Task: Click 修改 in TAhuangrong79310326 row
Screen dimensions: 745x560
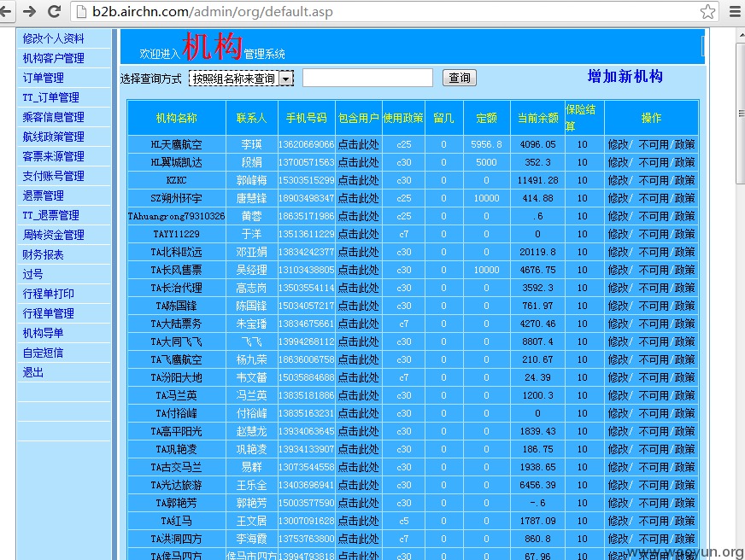Action: (x=619, y=216)
